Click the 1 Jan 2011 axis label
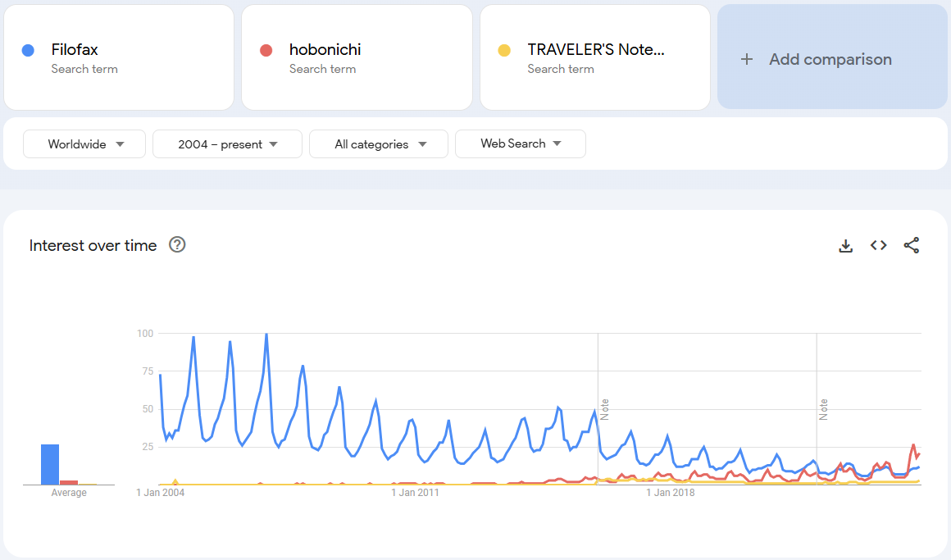The height and width of the screenshot is (560, 951). click(415, 493)
